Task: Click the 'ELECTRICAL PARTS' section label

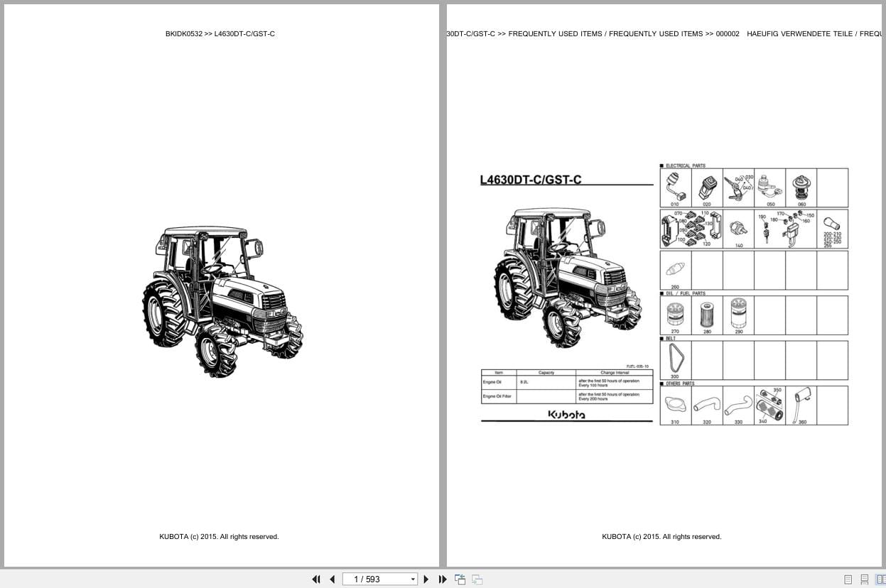Action: click(686, 165)
